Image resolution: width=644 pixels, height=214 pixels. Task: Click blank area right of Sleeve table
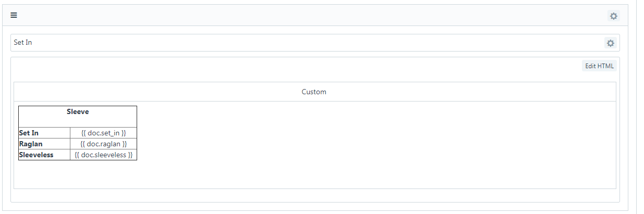(375, 133)
